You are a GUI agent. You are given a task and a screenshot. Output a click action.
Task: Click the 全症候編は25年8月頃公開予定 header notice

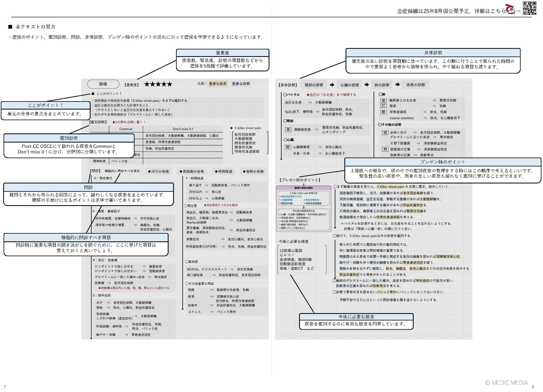(x=434, y=11)
